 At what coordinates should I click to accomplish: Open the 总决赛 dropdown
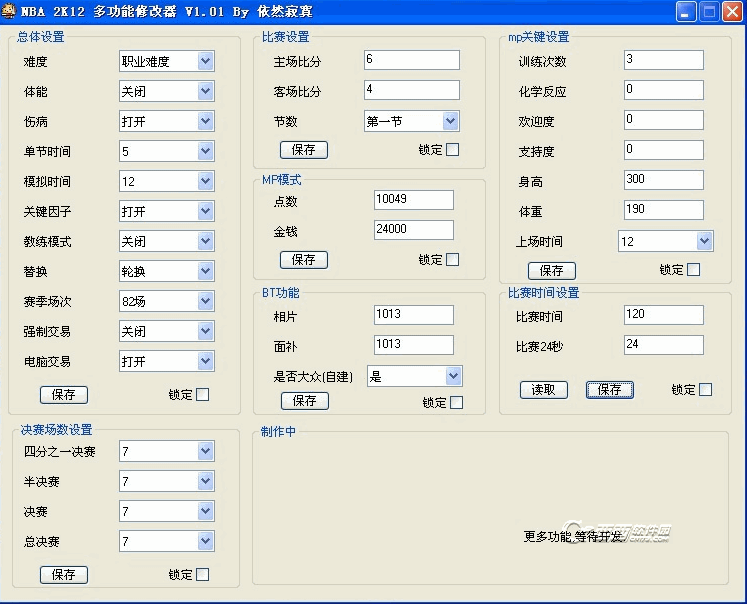(x=167, y=541)
